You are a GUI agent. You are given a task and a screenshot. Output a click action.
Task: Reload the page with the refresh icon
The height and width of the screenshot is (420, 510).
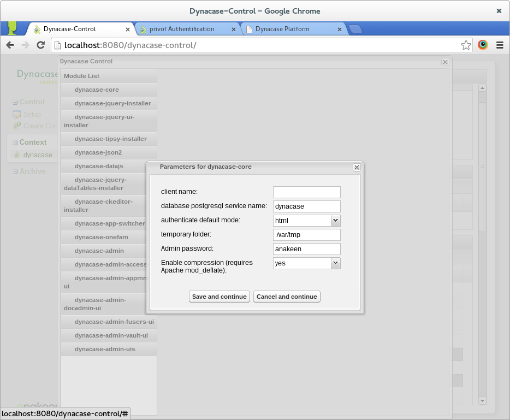click(x=40, y=45)
